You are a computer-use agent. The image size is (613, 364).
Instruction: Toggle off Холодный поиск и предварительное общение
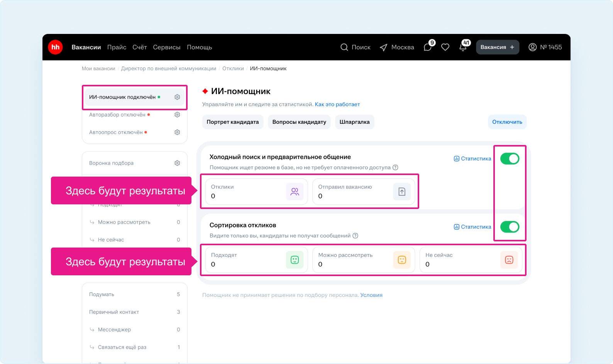510,158
